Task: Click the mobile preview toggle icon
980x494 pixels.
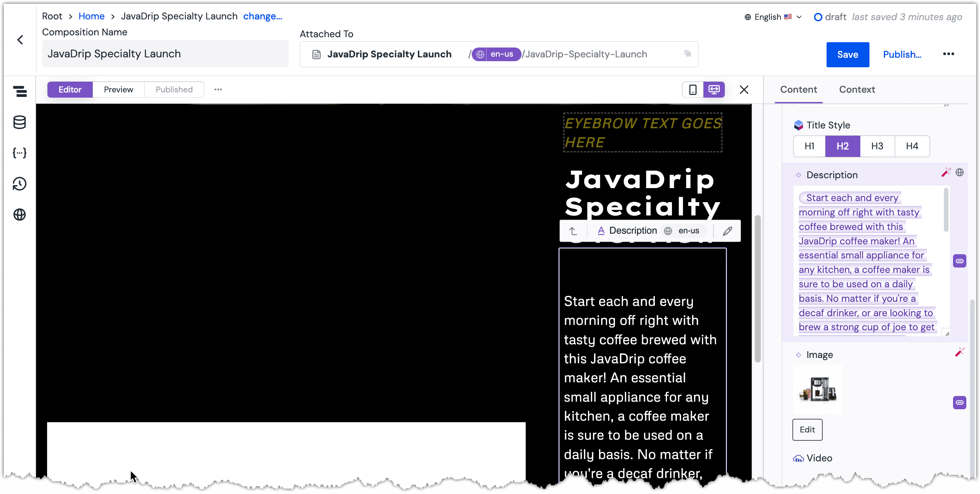Action: tap(693, 89)
